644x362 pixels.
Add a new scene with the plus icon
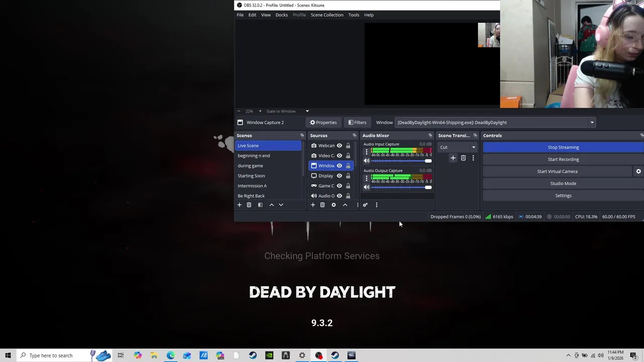point(239,205)
